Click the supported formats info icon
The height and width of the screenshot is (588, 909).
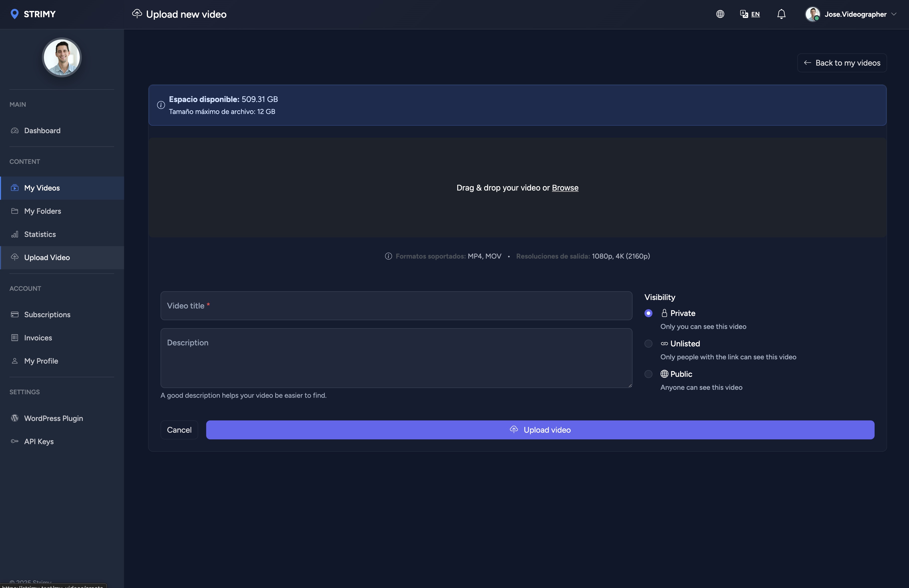coord(388,256)
